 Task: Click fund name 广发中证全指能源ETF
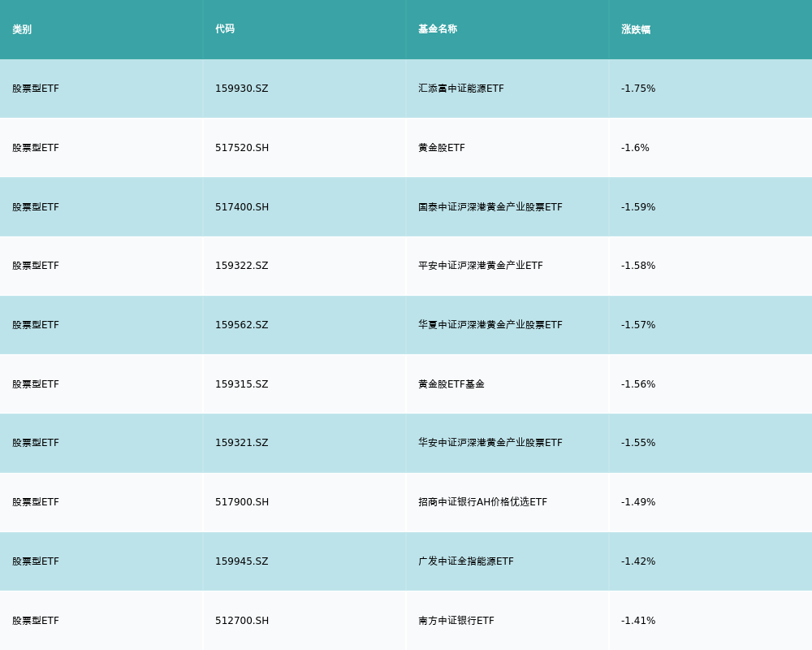click(466, 561)
